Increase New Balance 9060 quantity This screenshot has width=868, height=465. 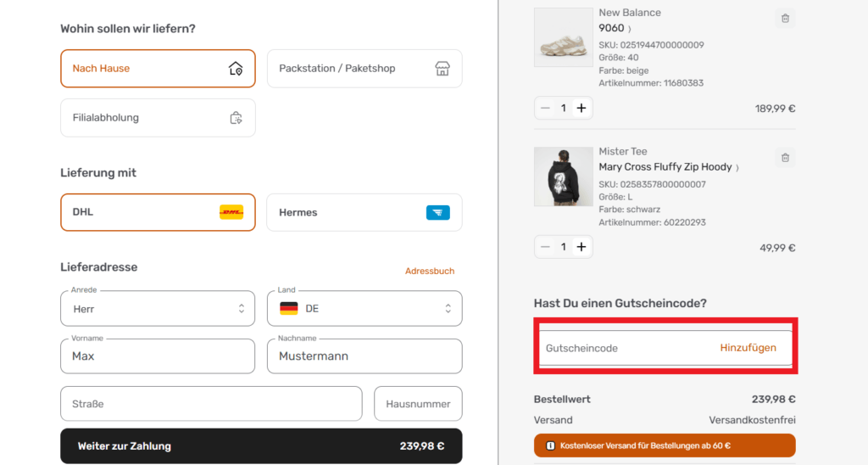pos(581,108)
